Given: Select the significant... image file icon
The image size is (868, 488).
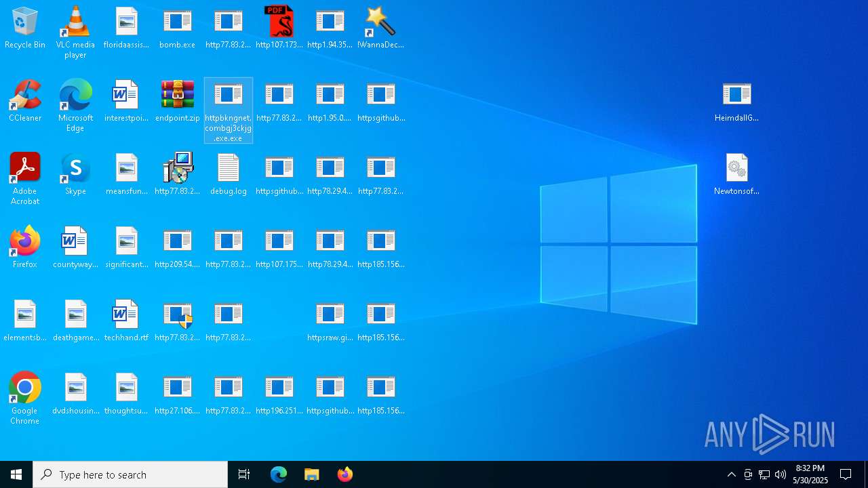Looking at the screenshot, I should [127, 248].
